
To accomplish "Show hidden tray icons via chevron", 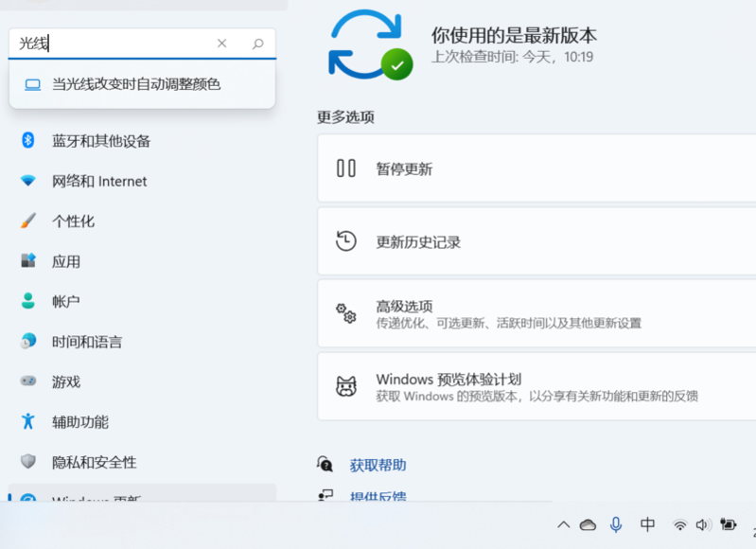I will 564,524.
